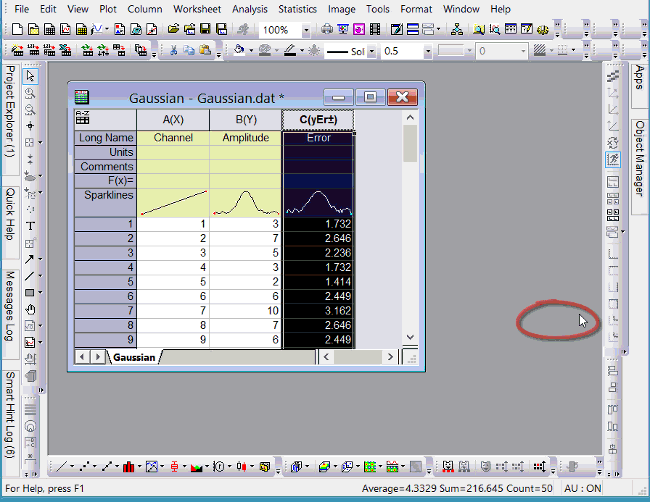This screenshot has height=502, width=656.
Task: Click the New Folder icon
Action: coord(33,30)
